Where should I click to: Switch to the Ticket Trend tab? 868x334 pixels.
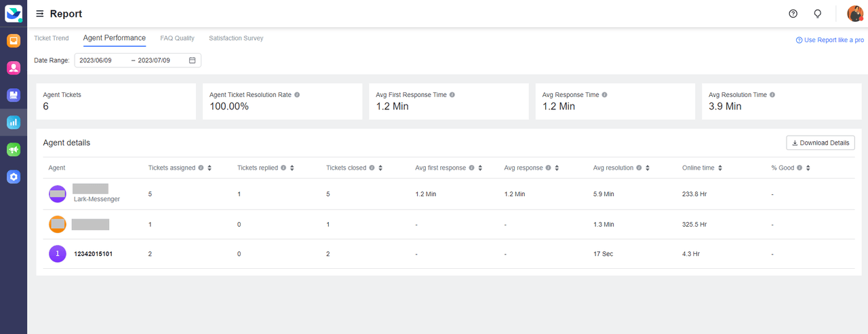pos(52,39)
